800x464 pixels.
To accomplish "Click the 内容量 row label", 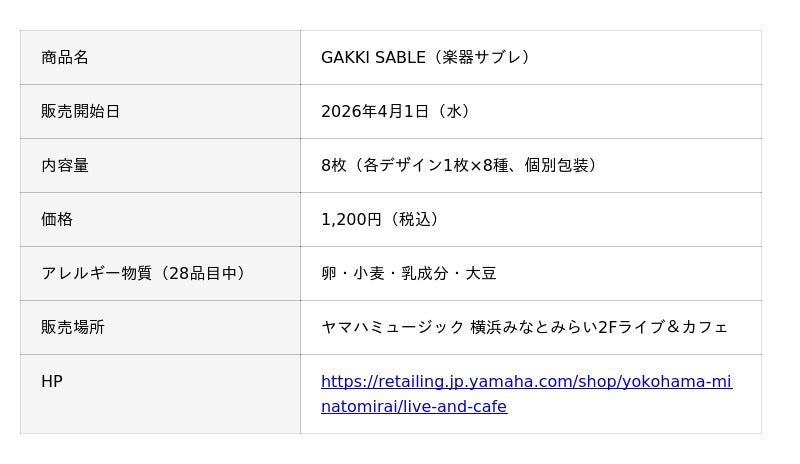I will click(65, 165).
